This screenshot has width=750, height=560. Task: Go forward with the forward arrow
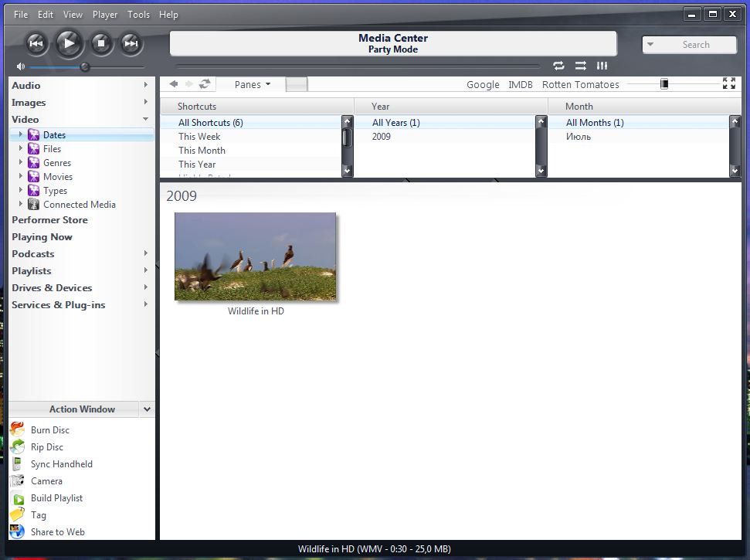pos(189,84)
